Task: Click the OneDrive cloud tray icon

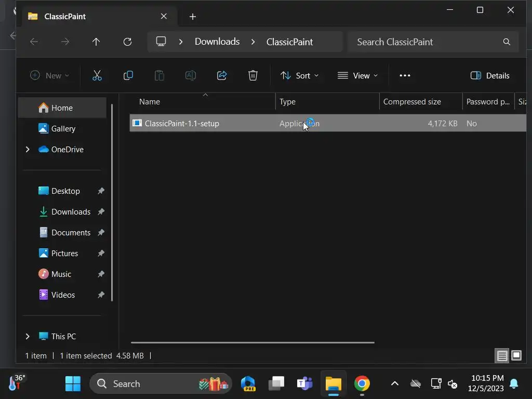Action: click(x=415, y=384)
